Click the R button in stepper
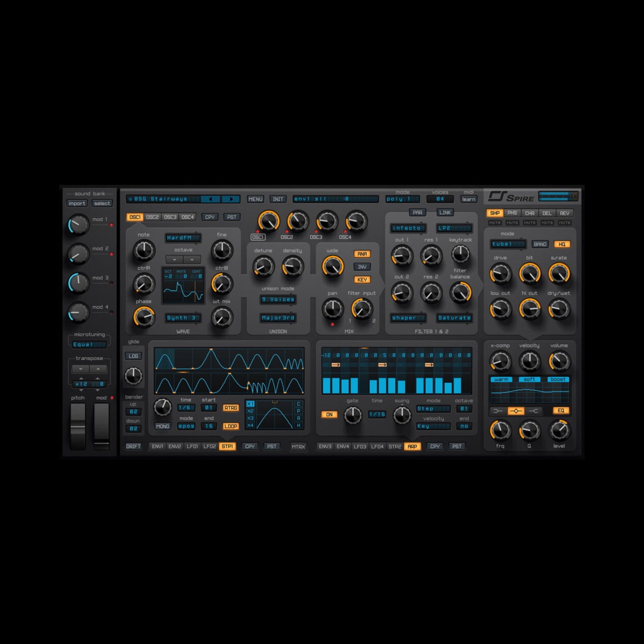Screen dimensions: 644x644 [x=299, y=418]
